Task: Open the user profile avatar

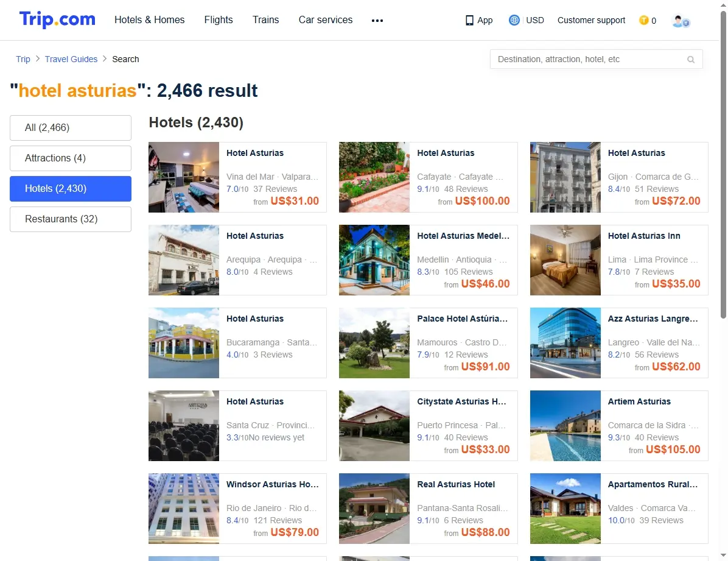Action: click(681, 21)
